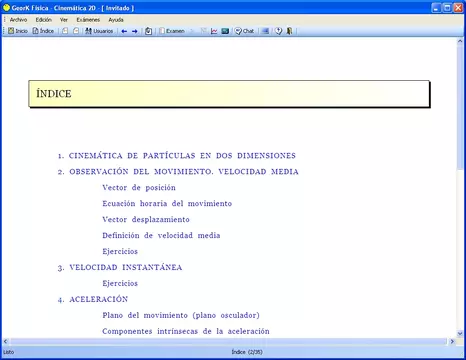The image size is (466, 360).
Task: Click the vertical scrollbar down arrow
Action: 460,333
